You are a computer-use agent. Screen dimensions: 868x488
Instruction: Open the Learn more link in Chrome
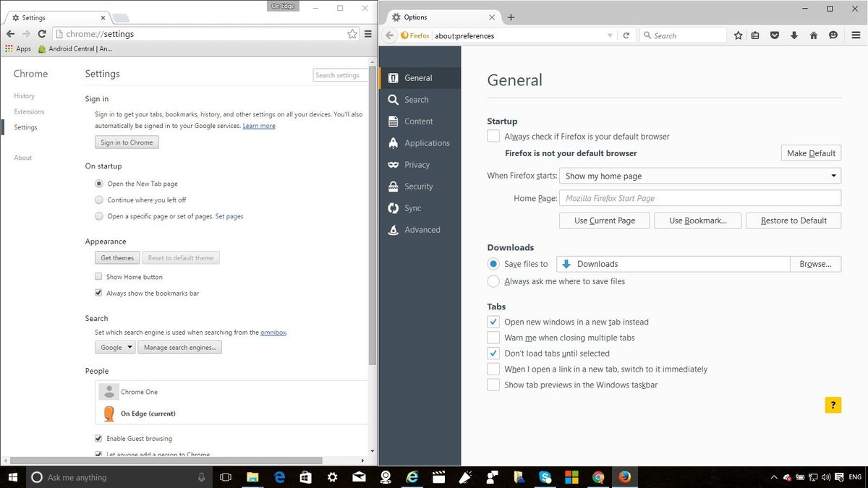click(x=259, y=126)
